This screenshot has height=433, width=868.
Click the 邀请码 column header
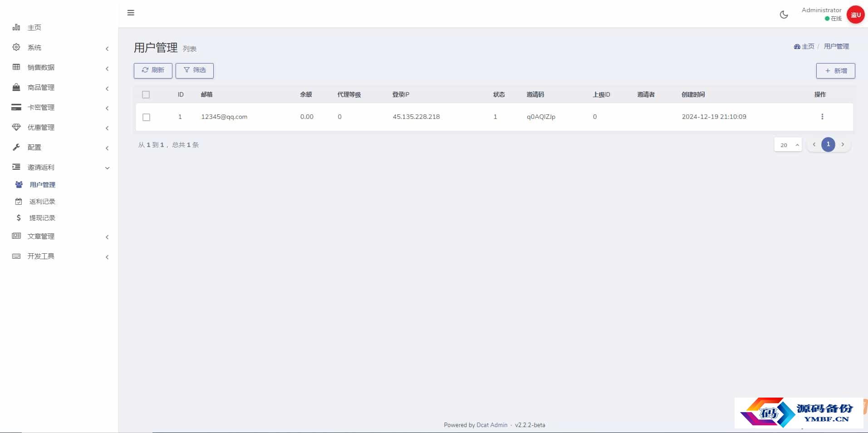click(x=535, y=94)
